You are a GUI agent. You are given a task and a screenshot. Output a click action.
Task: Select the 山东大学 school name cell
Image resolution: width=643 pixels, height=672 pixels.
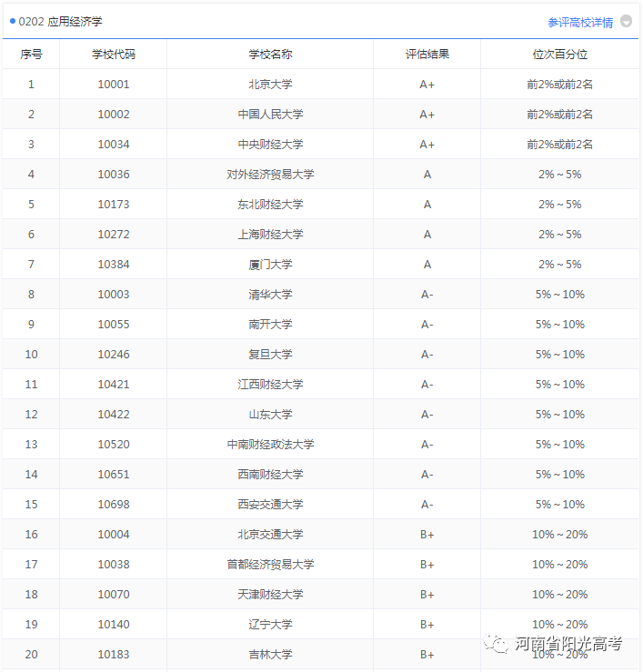pyautogui.click(x=270, y=415)
